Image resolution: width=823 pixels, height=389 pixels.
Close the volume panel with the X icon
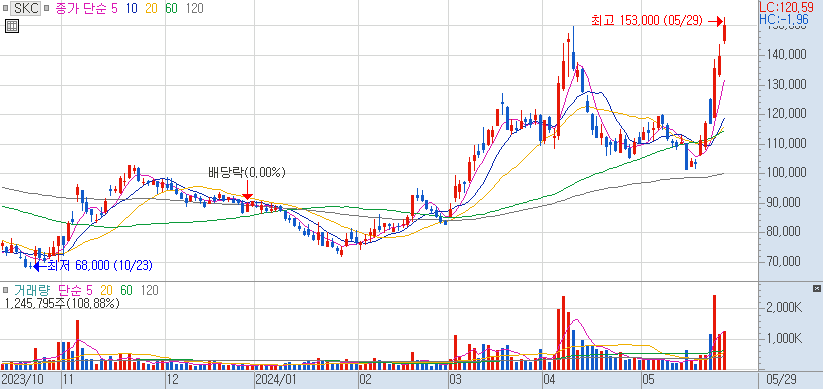tap(816, 289)
